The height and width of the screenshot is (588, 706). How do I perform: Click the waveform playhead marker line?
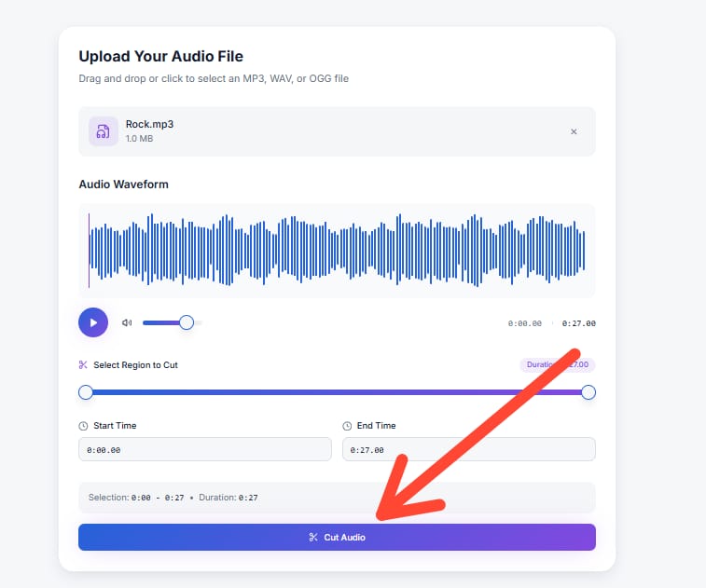(90, 251)
